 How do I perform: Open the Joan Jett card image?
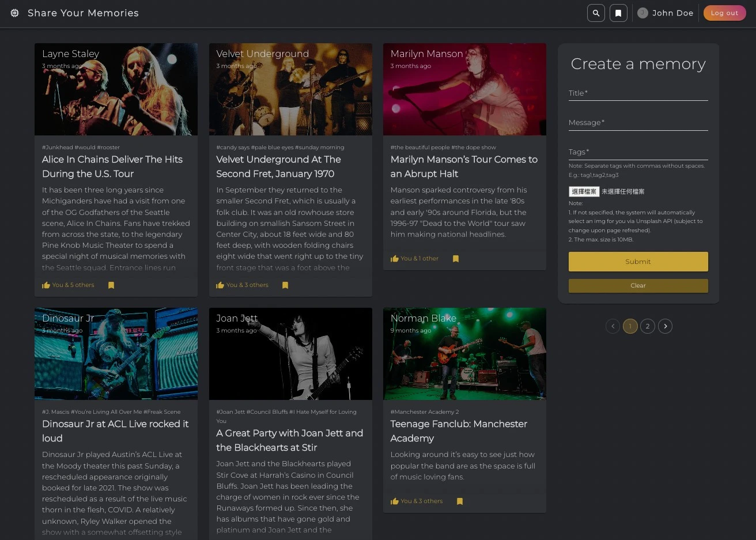coord(290,354)
